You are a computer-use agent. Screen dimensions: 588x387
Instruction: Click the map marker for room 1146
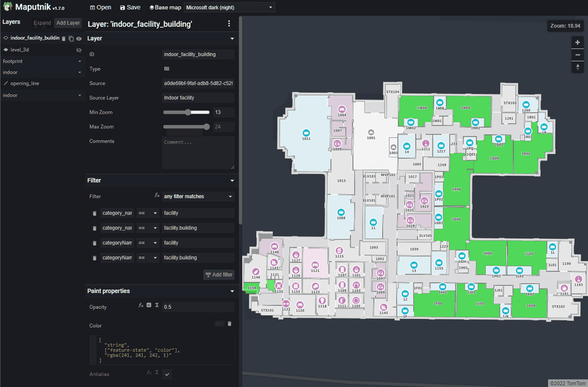coord(256,272)
